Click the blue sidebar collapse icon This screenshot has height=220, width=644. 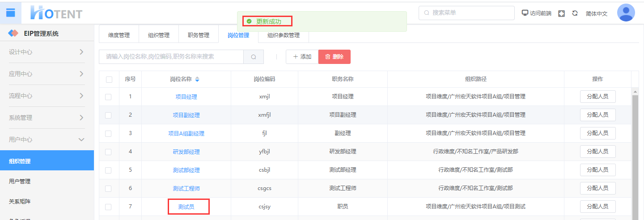point(11,13)
